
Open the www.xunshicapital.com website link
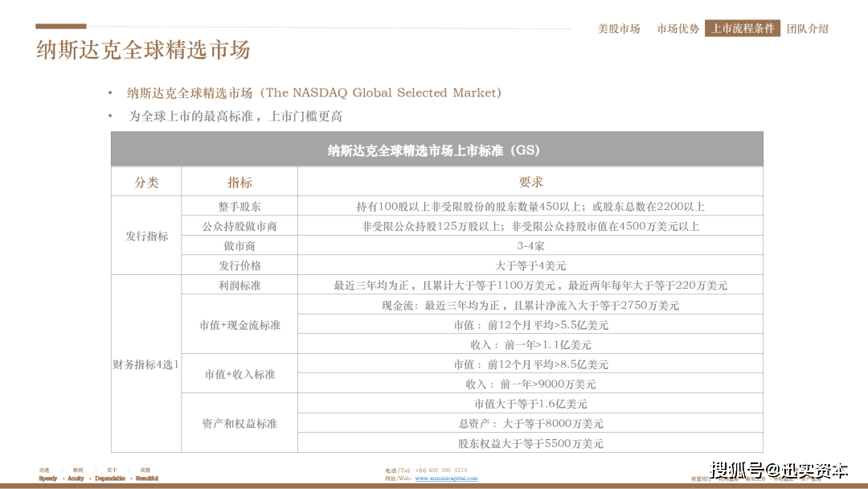pyautogui.click(x=446, y=479)
